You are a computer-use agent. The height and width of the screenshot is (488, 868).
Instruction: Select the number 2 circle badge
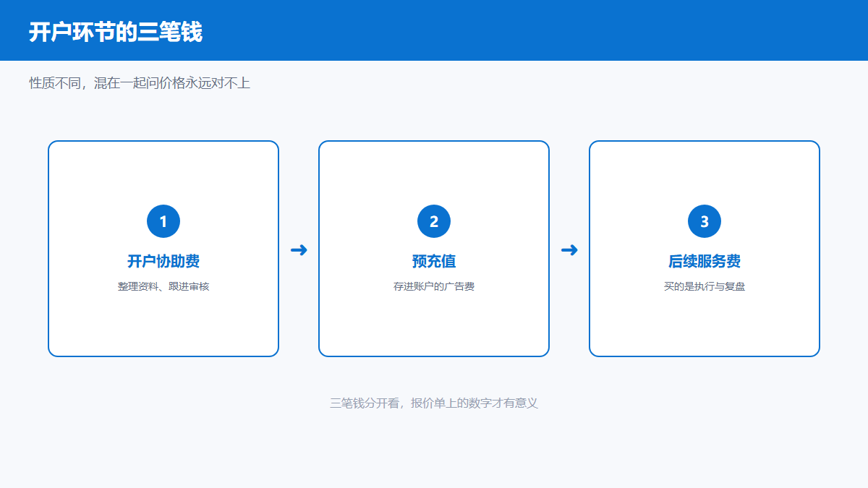[x=434, y=221]
